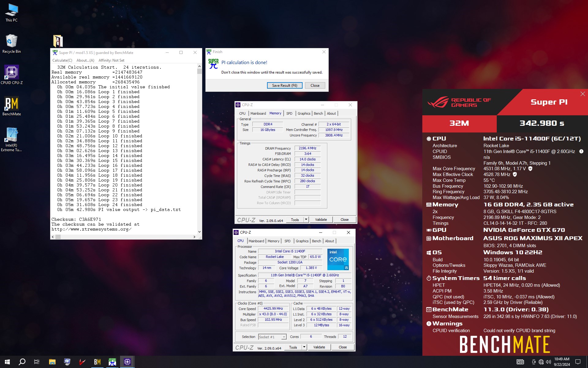The image size is (588, 368).
Task: Switch to Memory tab in lower CPU-Z
Action: tap(273, 241)
